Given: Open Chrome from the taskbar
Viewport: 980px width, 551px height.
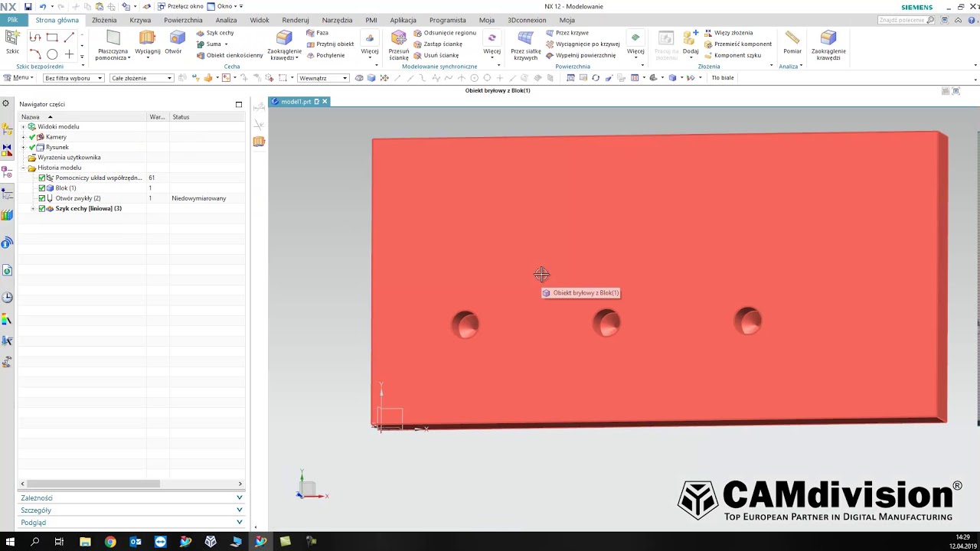Looking at the screenshot, I should pos(109,541).
